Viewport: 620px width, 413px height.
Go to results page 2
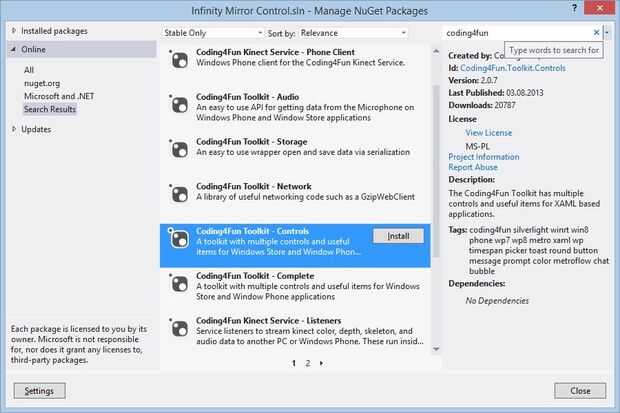308,363
